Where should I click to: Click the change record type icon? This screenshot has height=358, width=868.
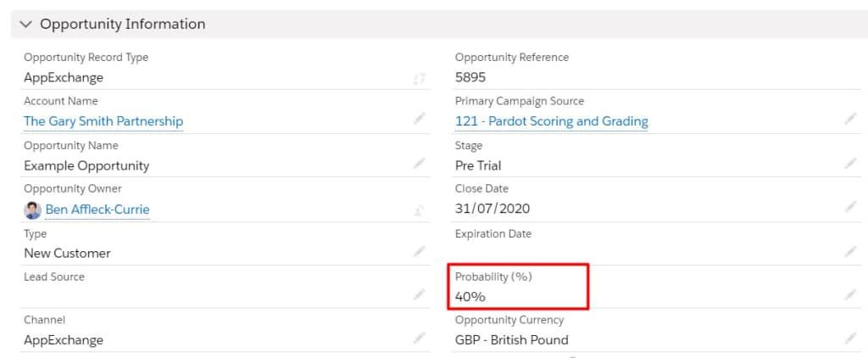419,79
